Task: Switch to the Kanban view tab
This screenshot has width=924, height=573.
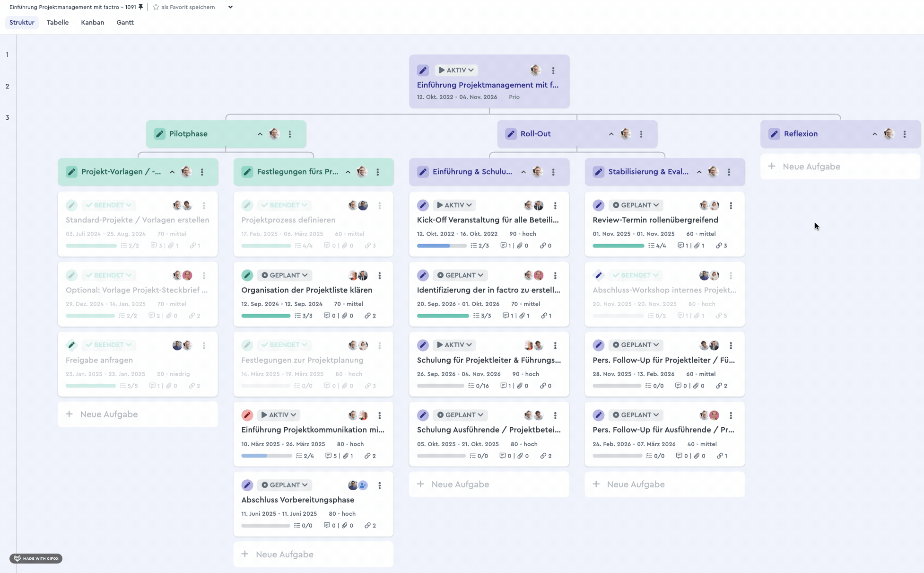Action: (x=93, y=22)
